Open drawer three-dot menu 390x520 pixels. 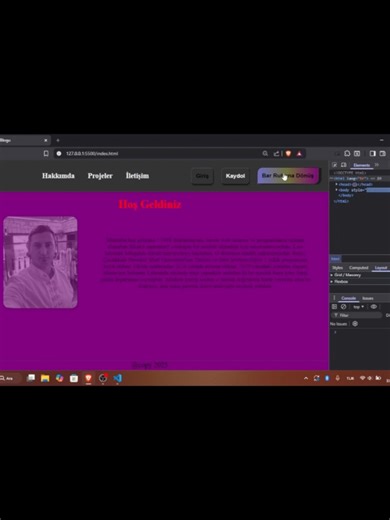(x=334, y=298)
